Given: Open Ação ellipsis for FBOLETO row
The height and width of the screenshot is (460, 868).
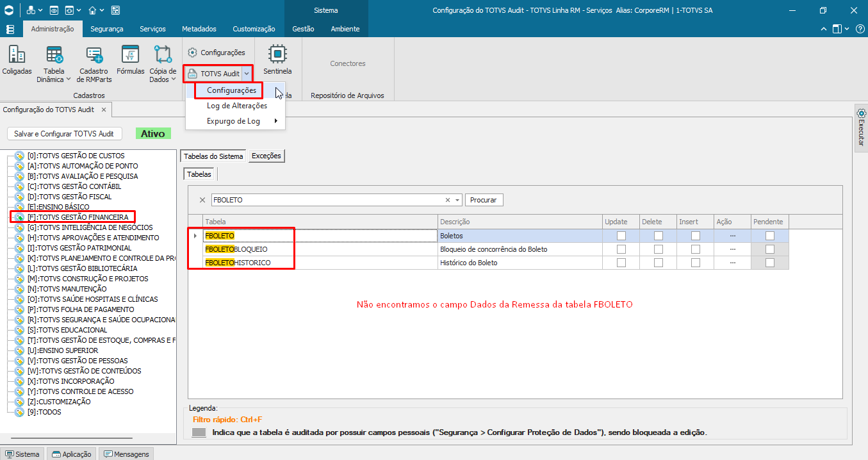Looking at the screenshot, I should pyautogui.click(x=732, y=236).
